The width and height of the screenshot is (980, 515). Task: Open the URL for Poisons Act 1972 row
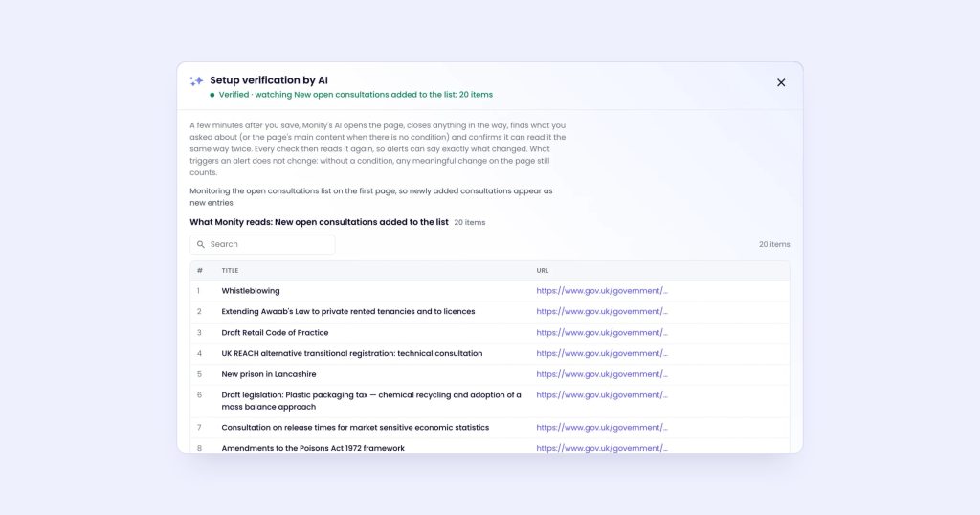(601, 448)
